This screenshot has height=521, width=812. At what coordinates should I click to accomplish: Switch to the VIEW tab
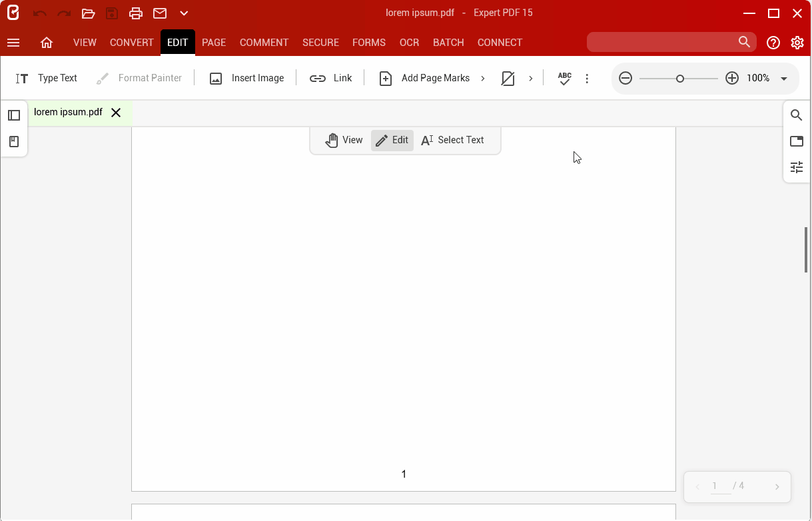[x=85, y=43]
